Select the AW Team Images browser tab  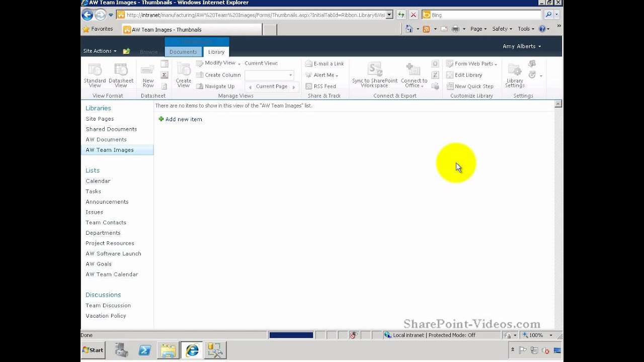click(x=192, y=30)
